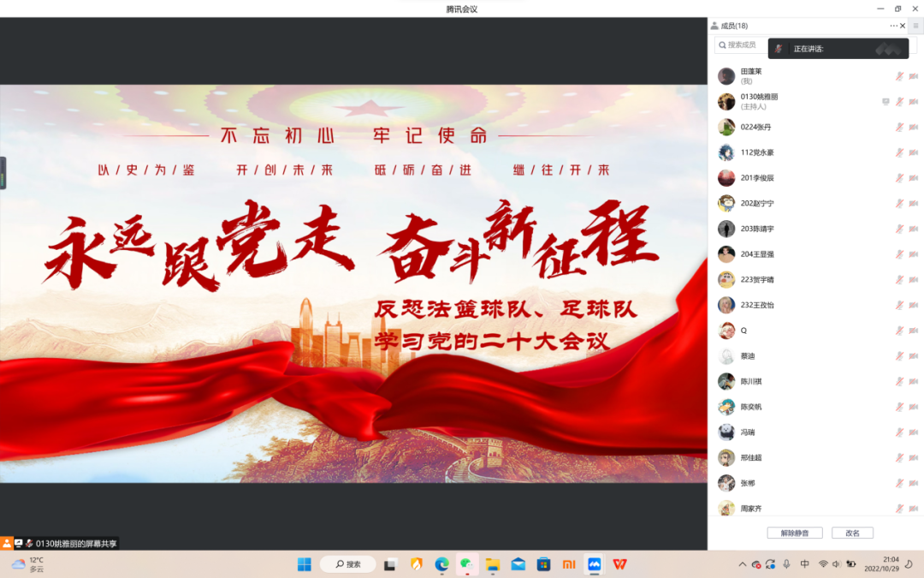Click the avatar of 112党永豪
Image resolution: width=924 pixels, height=578 pixels.
pyautogui.click(x=726, y=152)
